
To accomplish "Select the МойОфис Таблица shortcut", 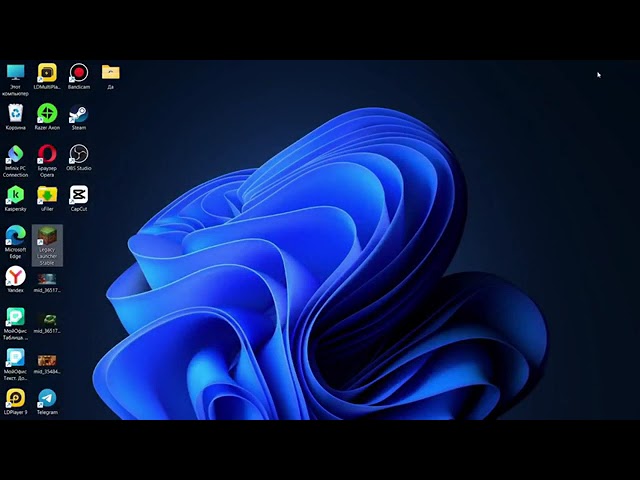I will [16, 324].
